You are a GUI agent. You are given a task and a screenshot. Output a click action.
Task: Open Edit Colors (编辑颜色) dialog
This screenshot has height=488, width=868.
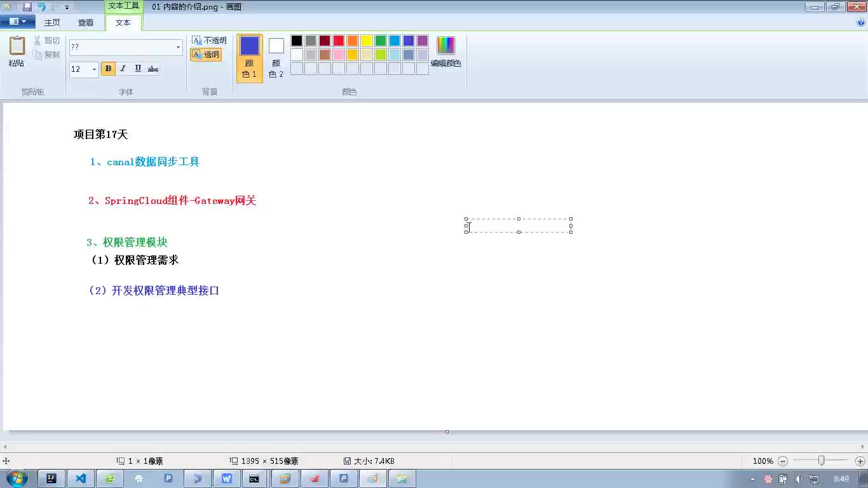[x=446, y=52]
